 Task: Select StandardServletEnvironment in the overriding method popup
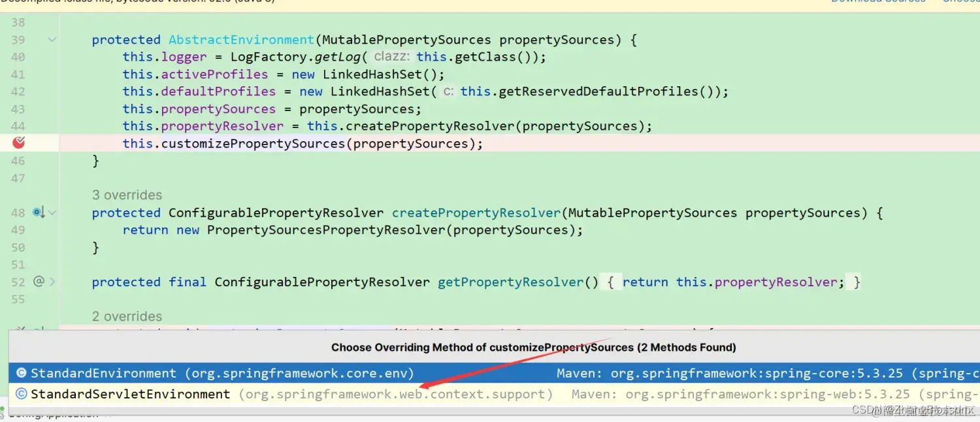[x=494, y=394]
